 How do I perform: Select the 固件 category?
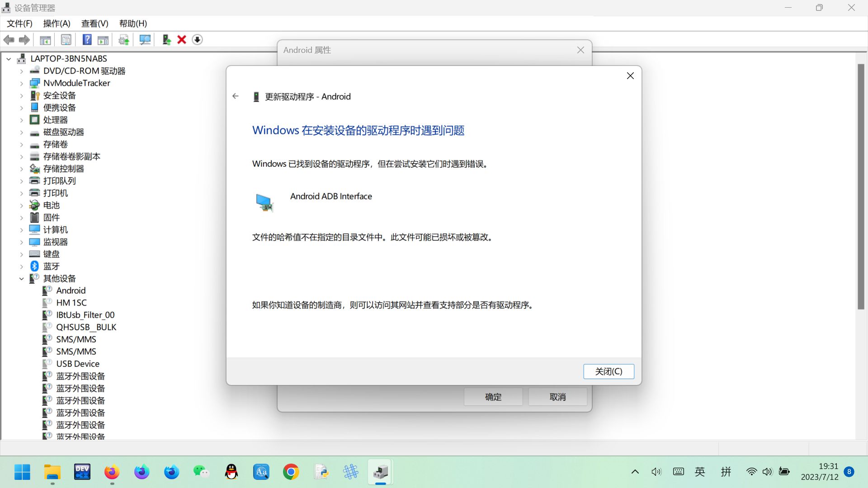click(51, 217)
